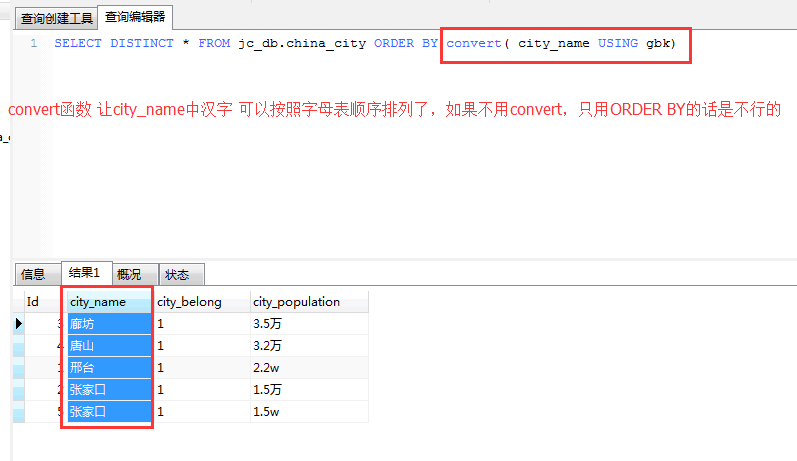797x461 pixels.
Task: Click the DISTINCT keyword in the query
Action: coord(142,43)
